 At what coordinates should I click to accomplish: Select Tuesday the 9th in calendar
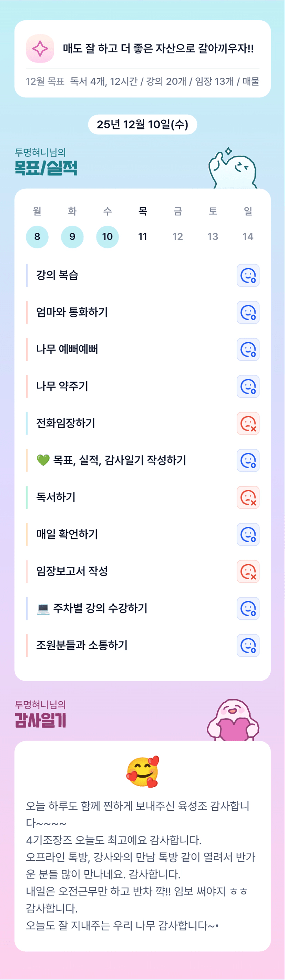click(x=72, y=236)
